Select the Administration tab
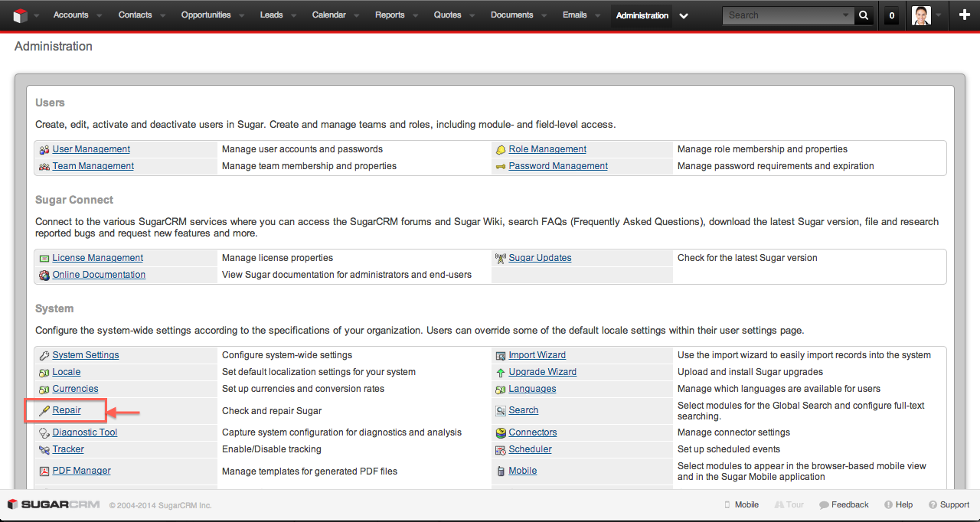The height and width of the screenshot is (522, 980). [x=642, y=15]
